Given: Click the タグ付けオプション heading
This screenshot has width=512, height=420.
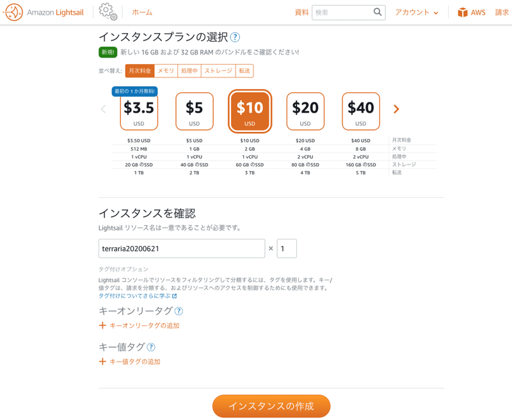Looking at the screenshot, I should point(124,269).
